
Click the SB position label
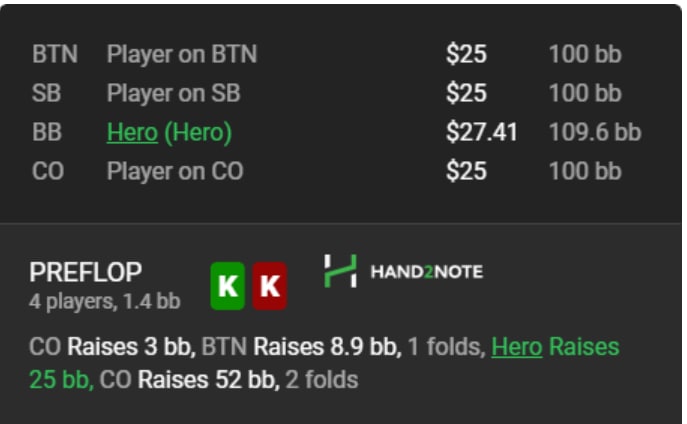48,93
